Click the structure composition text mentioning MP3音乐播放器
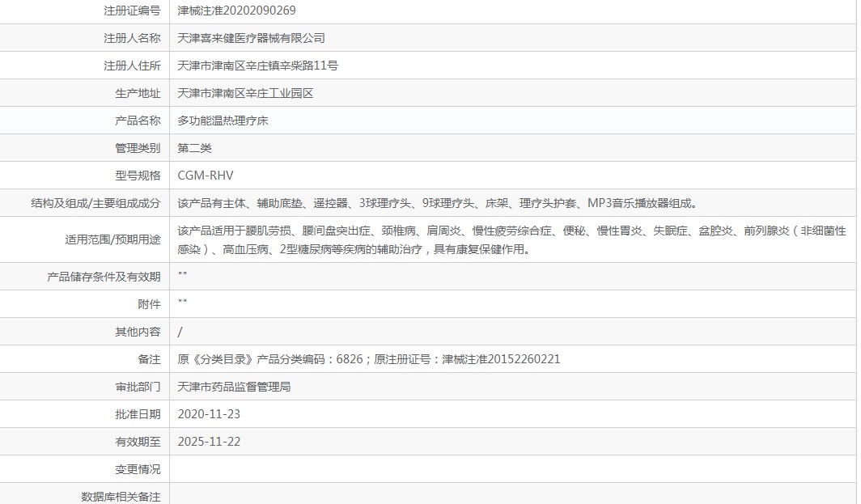The height and width of the screenshot is (504, 861). (438, 203)
